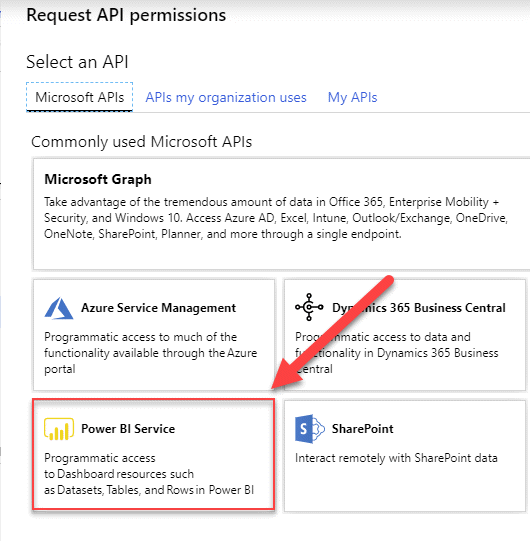Click the Microsoft Graph description text
The height and width of the screenshot is (541, 530).
[x=276, y=218]
